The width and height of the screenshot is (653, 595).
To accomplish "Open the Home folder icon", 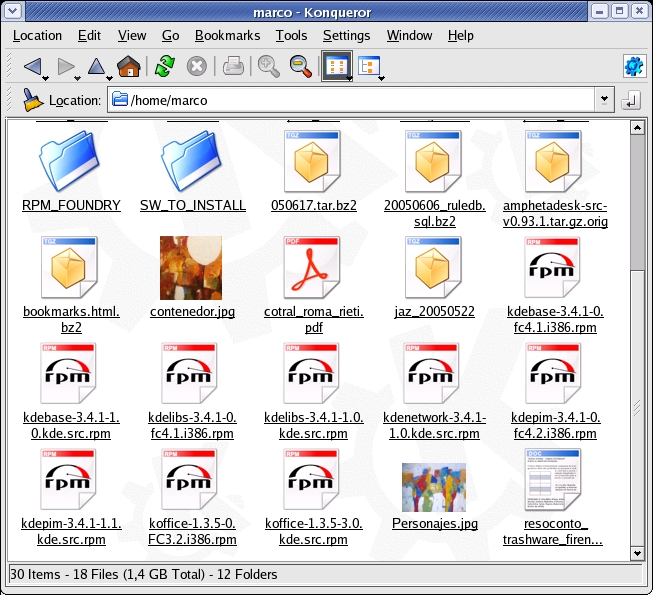I will click(128, 67).
